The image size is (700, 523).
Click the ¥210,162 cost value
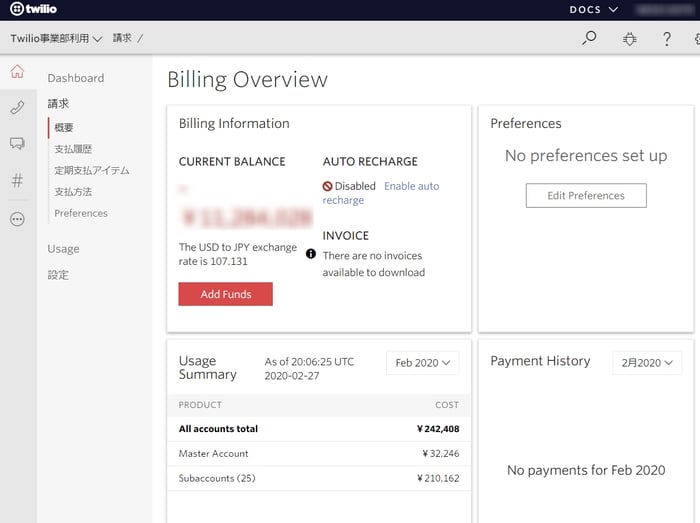coord(438,478)
